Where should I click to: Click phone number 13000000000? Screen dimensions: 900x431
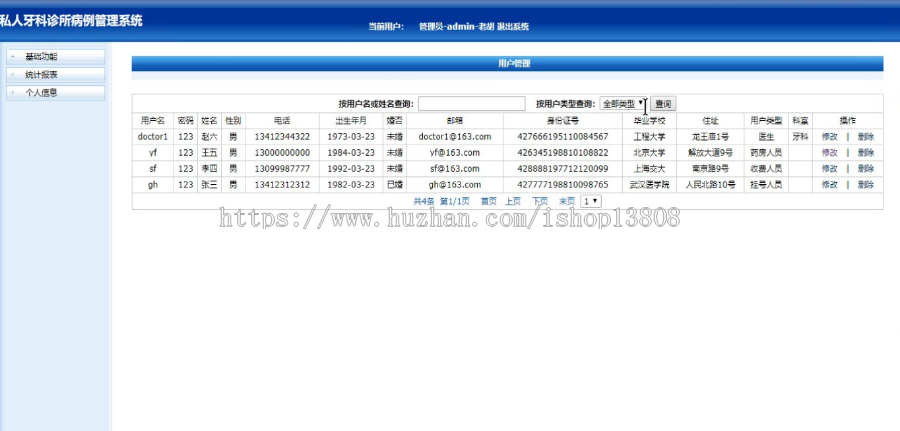pos(282,153)
